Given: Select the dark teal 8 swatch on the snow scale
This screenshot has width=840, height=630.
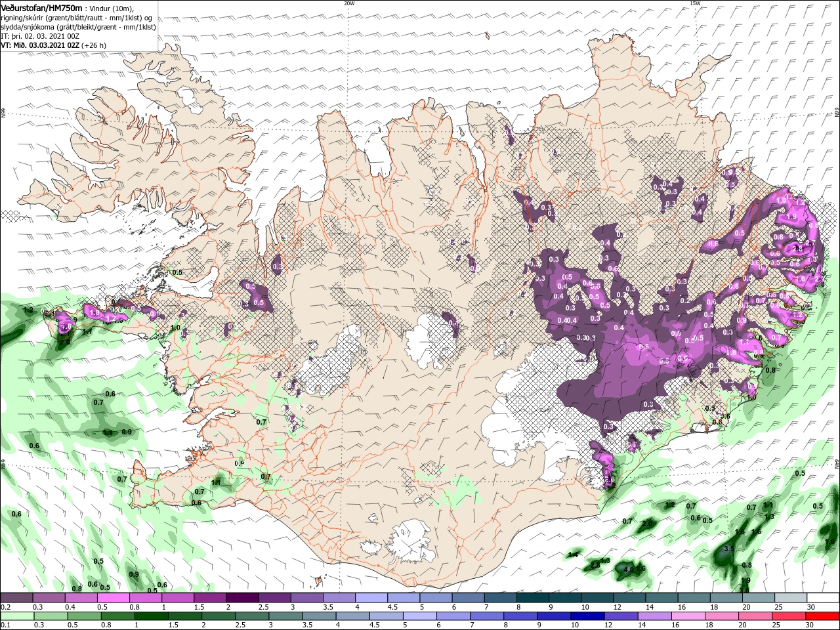Looking at the screenshot, I should 533,598.
